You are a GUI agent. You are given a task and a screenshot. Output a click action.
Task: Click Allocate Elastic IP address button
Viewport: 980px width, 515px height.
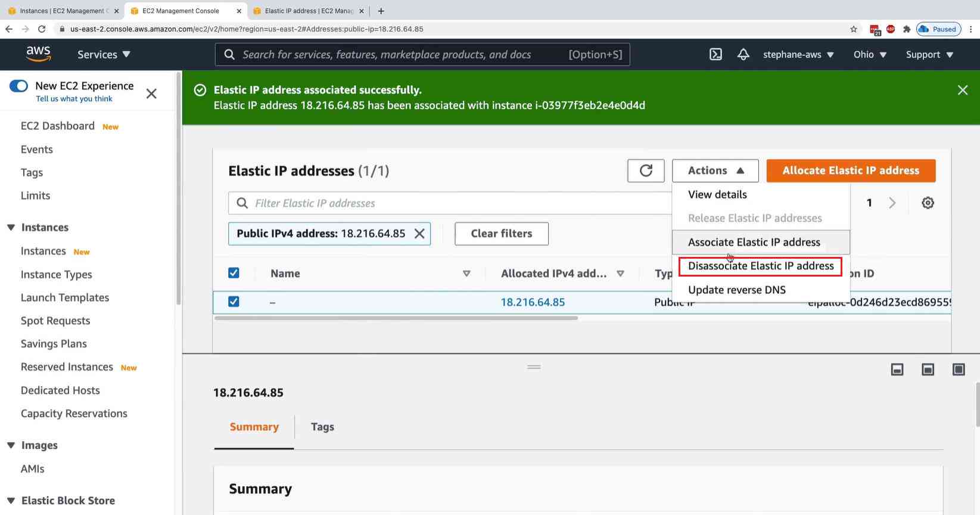851,170
